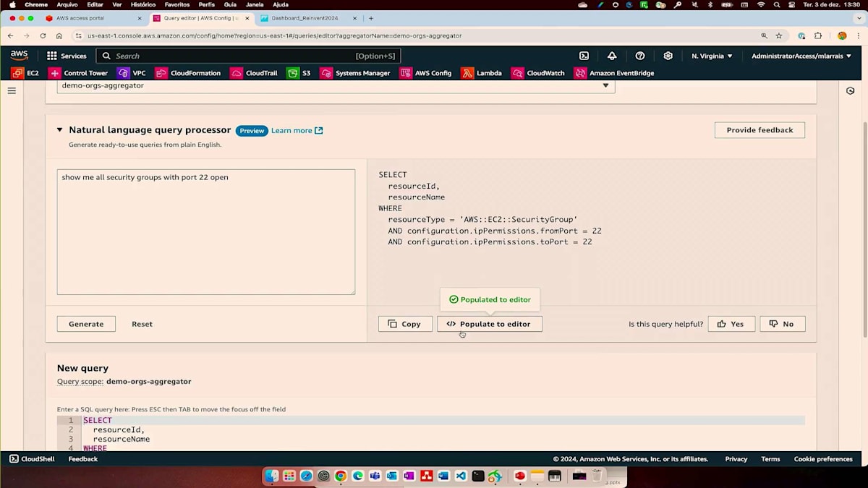Open the Terms footer link
Viewport: 868px width, 488px height.
[x=770, y=458]
